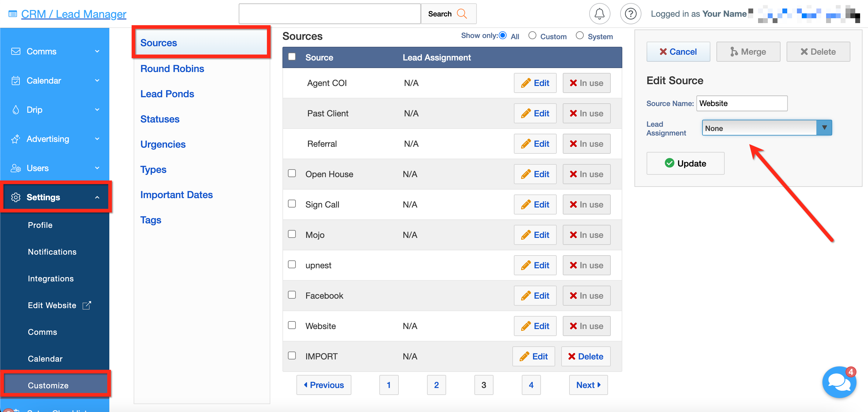868x412 pixels.
Task: Click the Settings gear icon in sidebar
Action: click(15, 197)
